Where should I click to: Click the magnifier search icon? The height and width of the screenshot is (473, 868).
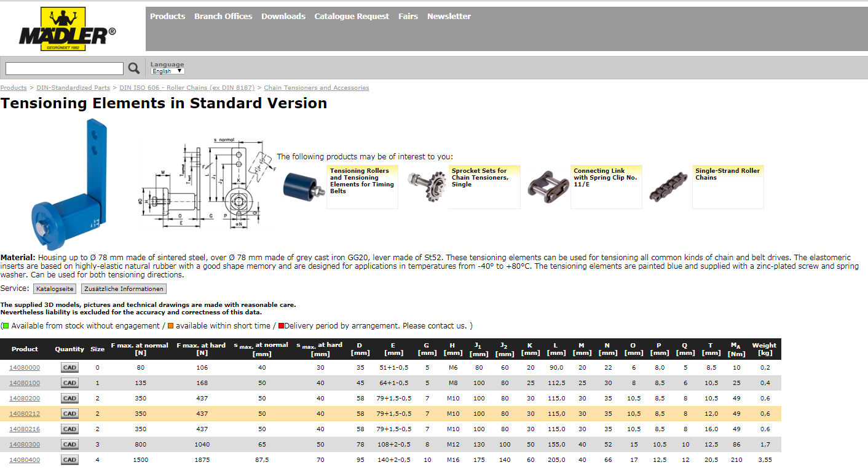coord(133,68)
